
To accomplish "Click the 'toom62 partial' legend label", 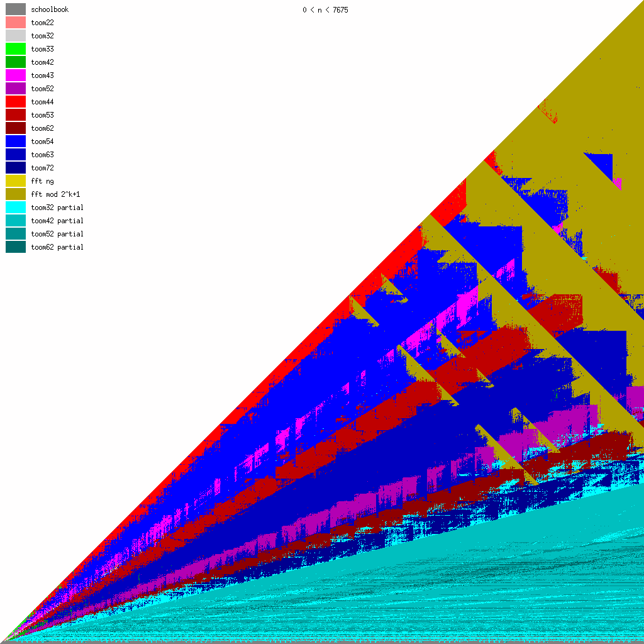I will coord(57,247).
